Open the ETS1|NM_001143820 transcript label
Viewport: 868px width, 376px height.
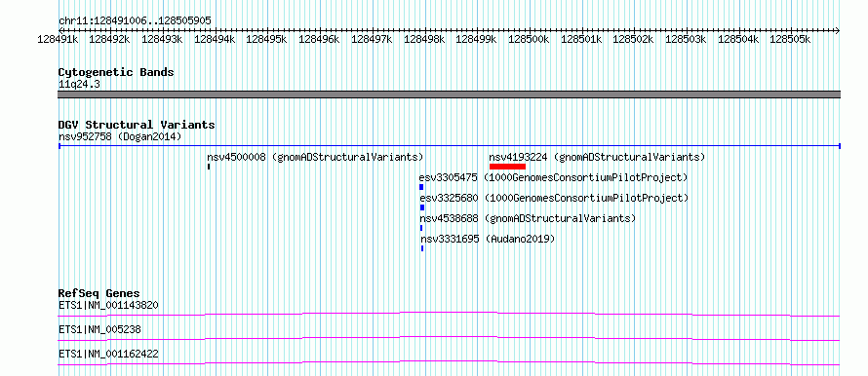click(109, 305)
